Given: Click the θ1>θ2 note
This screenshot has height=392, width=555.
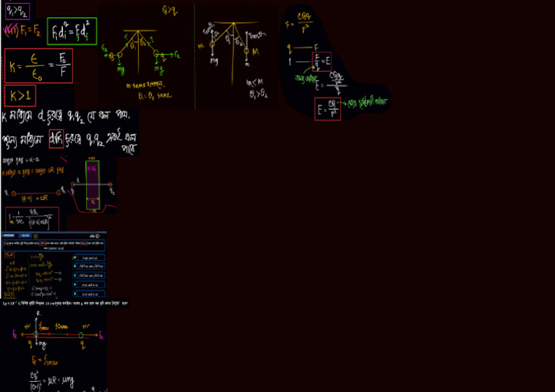Looking at the screenshot, I should pyautogui.click(x=259, y=95).
